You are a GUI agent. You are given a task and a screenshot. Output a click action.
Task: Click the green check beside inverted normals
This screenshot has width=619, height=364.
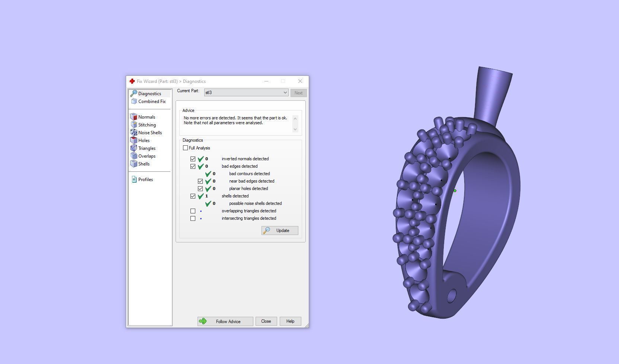pos(201,159)
